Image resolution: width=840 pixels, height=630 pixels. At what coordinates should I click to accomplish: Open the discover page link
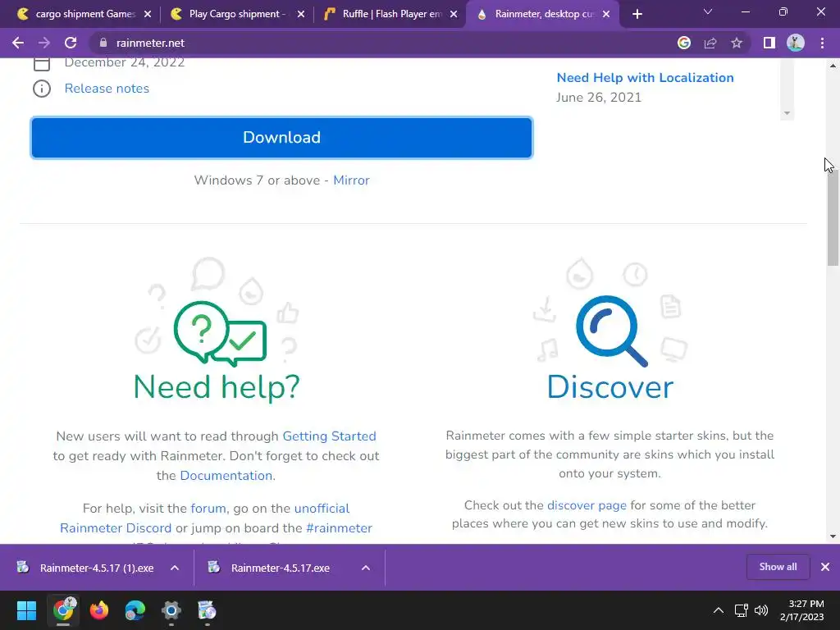click(x=587, y=505)
